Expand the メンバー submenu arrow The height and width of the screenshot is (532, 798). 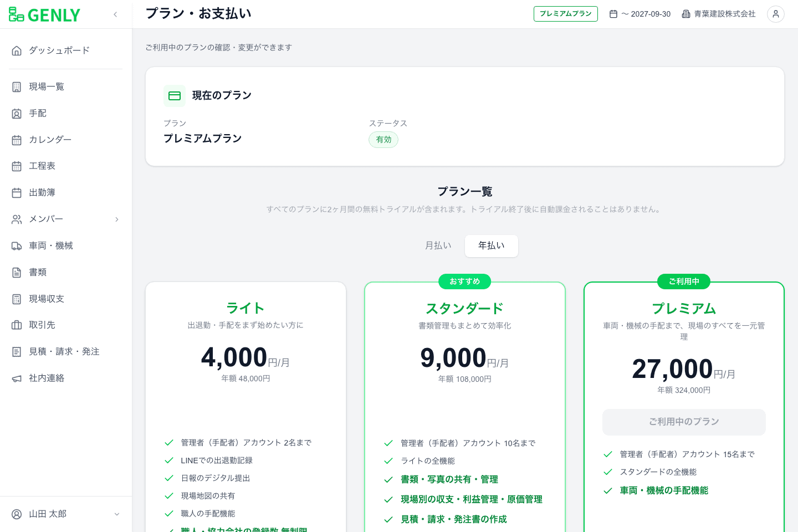coord(117,219)
